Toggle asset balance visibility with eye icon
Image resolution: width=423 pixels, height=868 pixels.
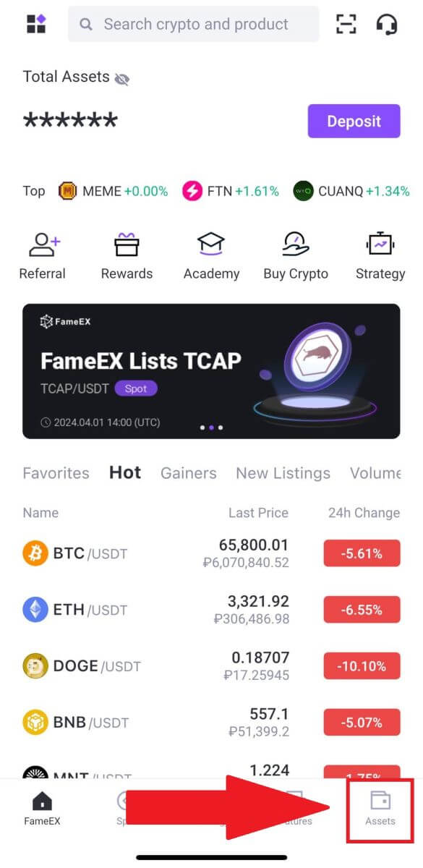click(x=122, y=78)
